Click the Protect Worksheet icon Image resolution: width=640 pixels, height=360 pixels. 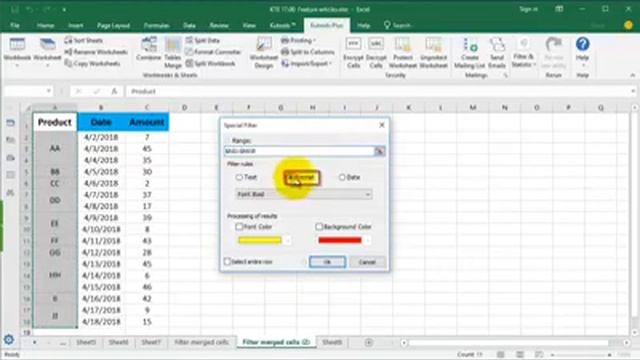pyautogui.click(x=403, y=52)
